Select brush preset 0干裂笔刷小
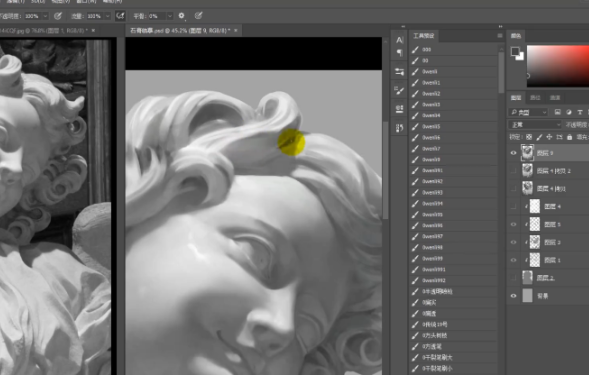The width and height of the screenshot is (589, 375). [x=454, y=369]
